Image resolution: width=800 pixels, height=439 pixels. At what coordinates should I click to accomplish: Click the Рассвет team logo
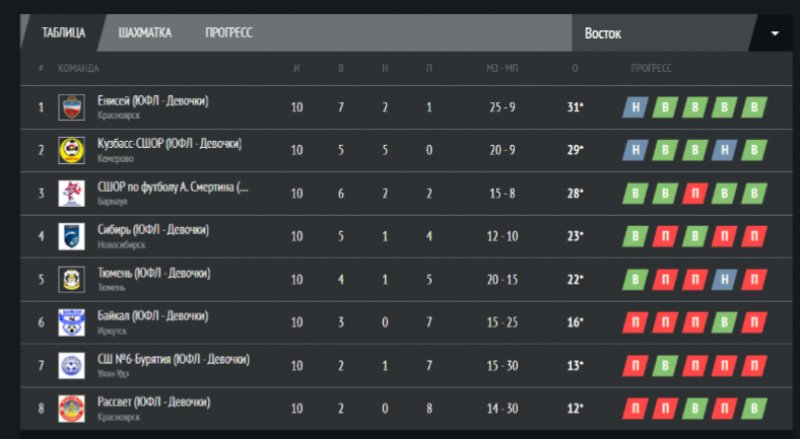pos(71,408)
